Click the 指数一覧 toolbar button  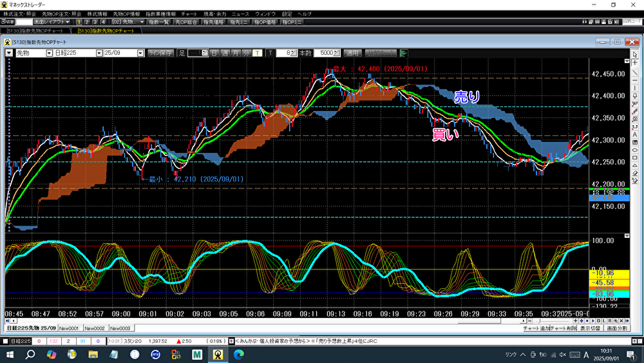click(x=158, y=22)
